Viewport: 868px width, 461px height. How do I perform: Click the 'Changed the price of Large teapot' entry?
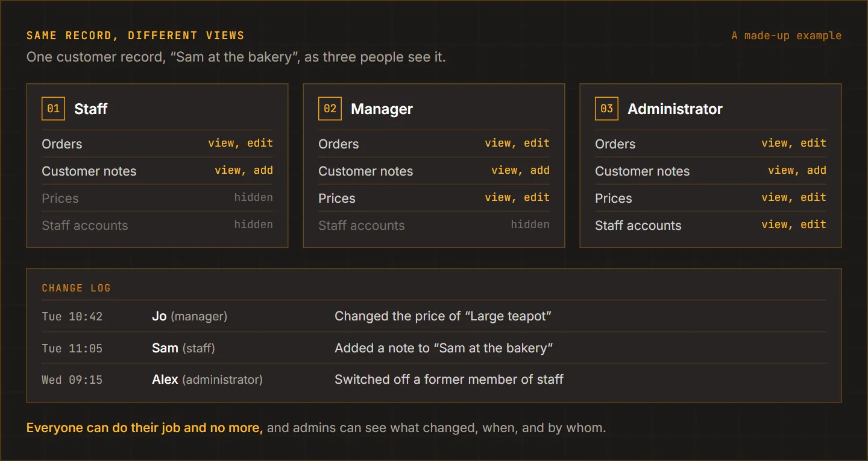point(443,316)
